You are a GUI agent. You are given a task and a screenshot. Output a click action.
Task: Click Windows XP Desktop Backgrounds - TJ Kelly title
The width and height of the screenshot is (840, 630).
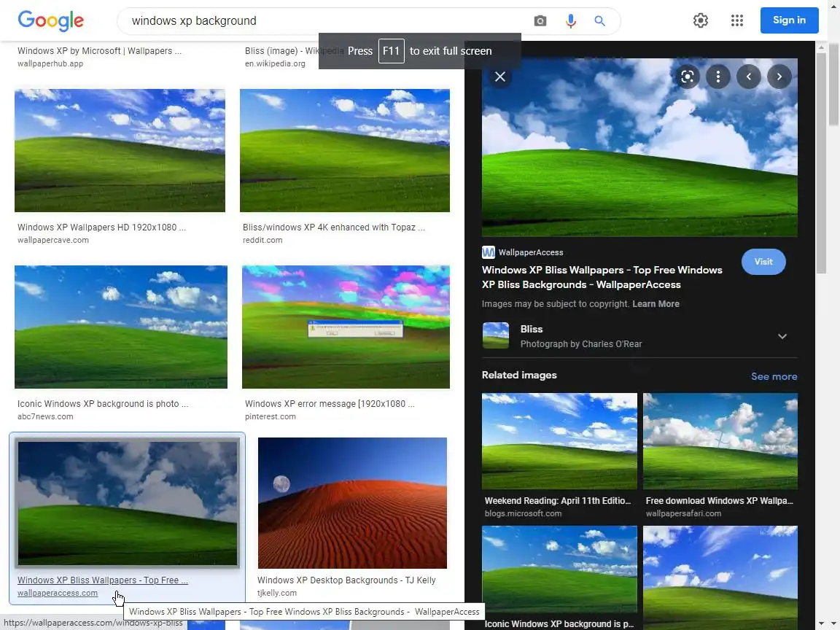click(x=346, y=580)
